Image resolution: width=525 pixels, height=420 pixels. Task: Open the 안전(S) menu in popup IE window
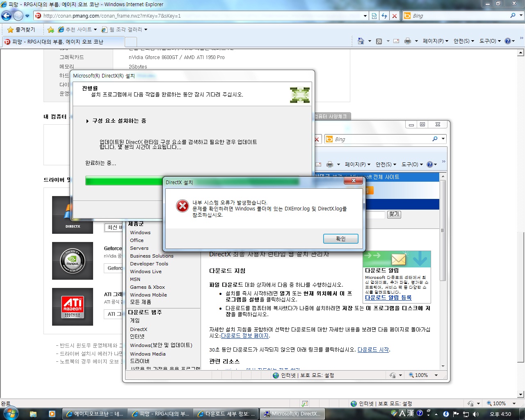[386, 164]
